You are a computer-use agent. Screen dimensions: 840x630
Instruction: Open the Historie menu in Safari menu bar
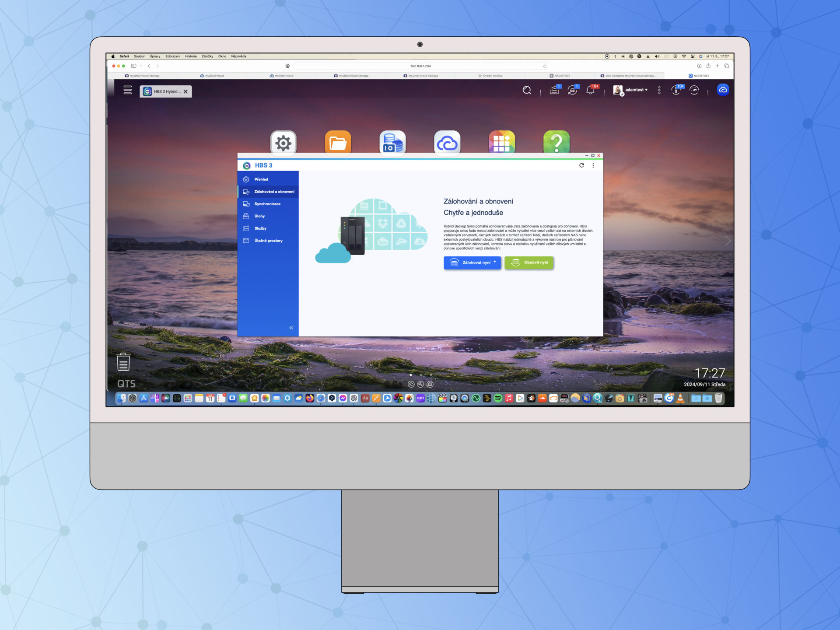(x=191, y=56)
